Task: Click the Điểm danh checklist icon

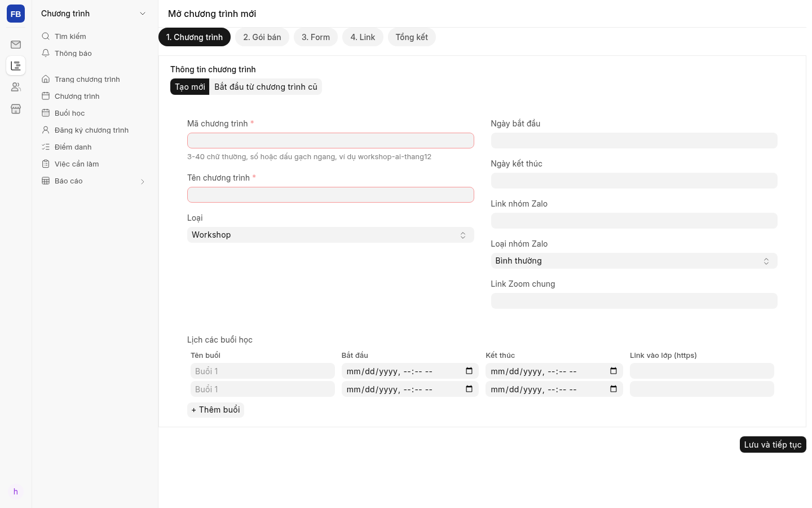Action: tap(46, 147)
